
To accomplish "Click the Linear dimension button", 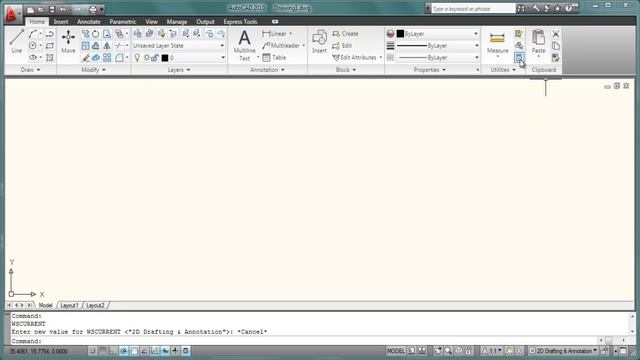I will [275, 34].
